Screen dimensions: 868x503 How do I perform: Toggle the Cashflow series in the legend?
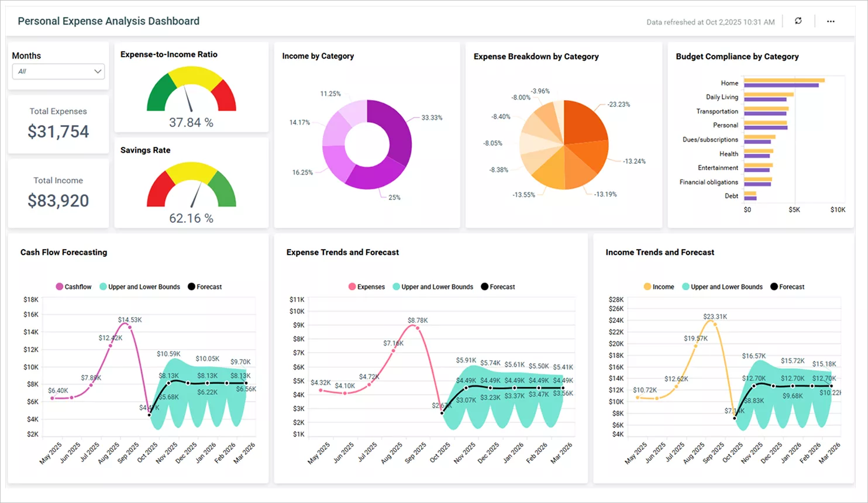pos(73,287)
